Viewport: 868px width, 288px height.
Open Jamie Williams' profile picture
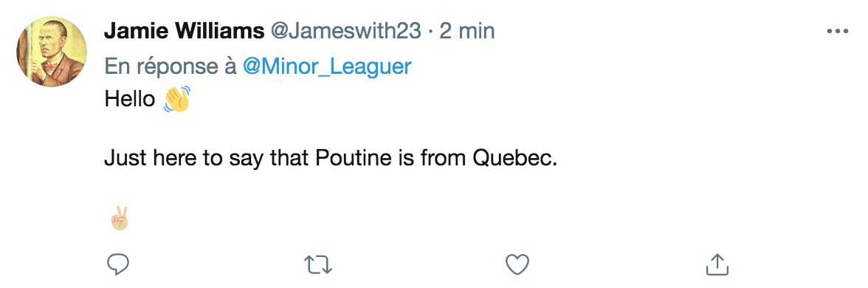point(52,52)
